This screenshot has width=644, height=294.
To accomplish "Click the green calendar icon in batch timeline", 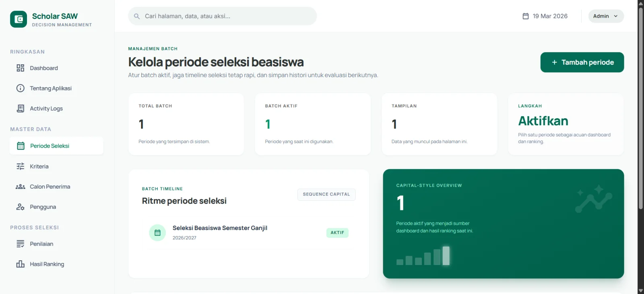I will [157, 233].
